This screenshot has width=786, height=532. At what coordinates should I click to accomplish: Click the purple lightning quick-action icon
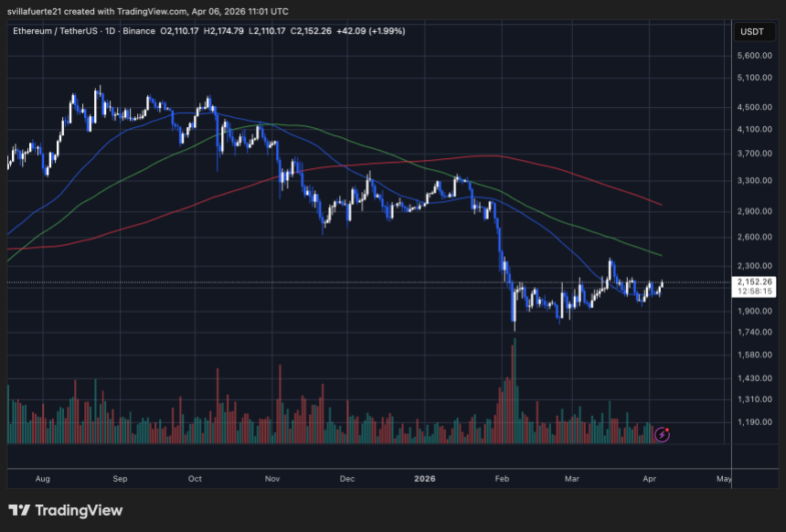(662, 435)
